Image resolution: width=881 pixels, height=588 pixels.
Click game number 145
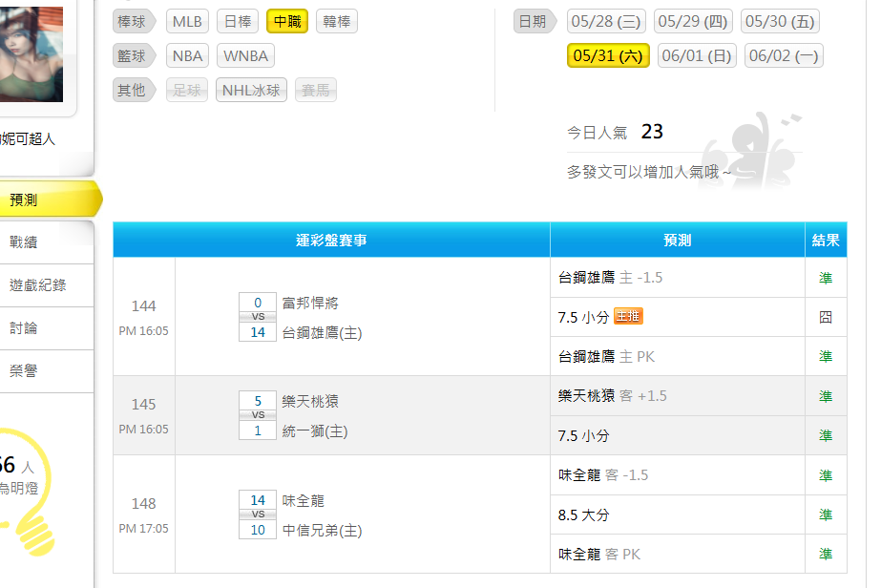[x=144, y=404]
